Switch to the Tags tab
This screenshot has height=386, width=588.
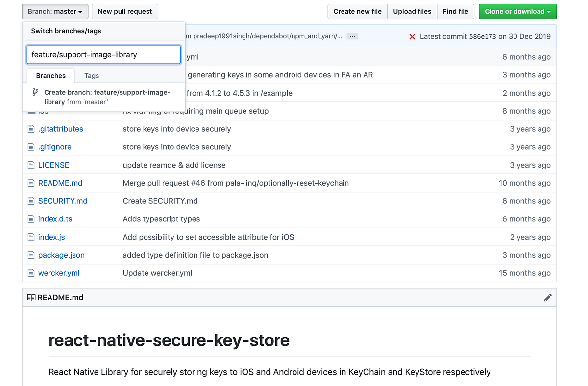(x=92, y=76)
